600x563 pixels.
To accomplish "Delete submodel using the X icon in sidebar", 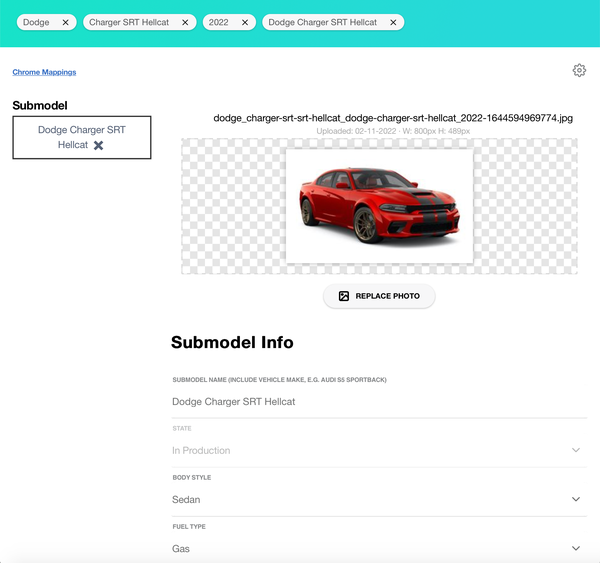I will pyautogui.click(x=98, y=145).
